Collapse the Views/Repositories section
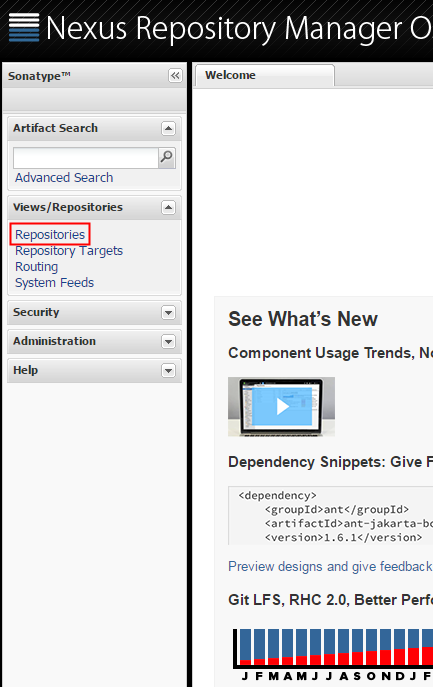The image size is (433, 687). pyautogui.click(x=168, y=207)
